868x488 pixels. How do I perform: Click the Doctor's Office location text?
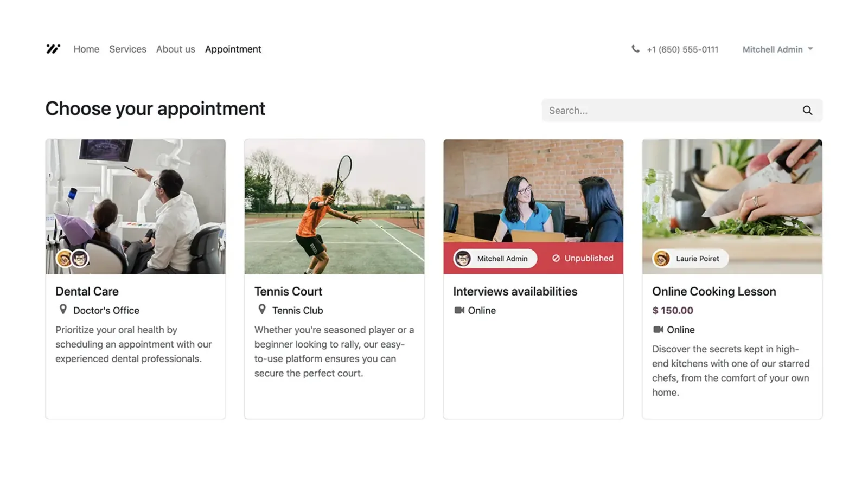point(106,311)
